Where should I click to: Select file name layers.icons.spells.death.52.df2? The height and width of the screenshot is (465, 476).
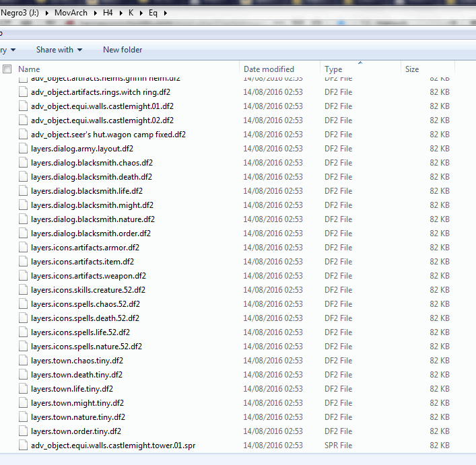pos(85,318)
